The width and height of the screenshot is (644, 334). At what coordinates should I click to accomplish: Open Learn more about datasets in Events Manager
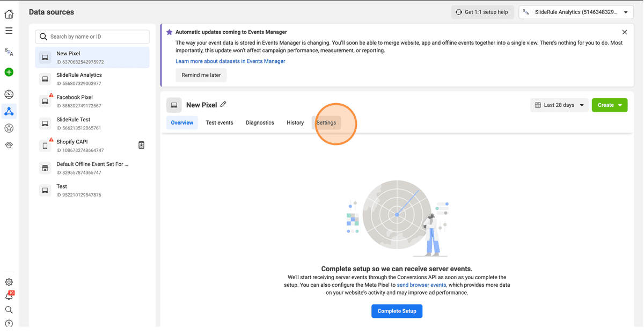point(230,61)
